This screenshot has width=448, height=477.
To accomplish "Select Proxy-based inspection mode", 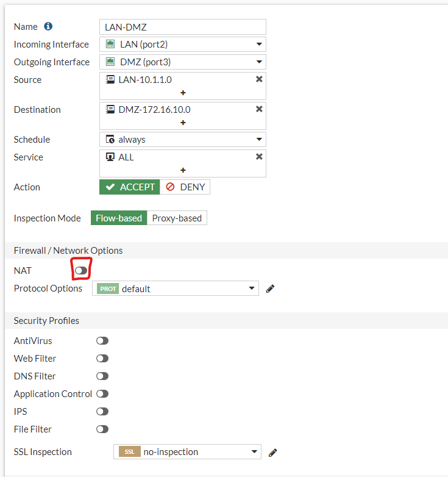I will (177, 218).
